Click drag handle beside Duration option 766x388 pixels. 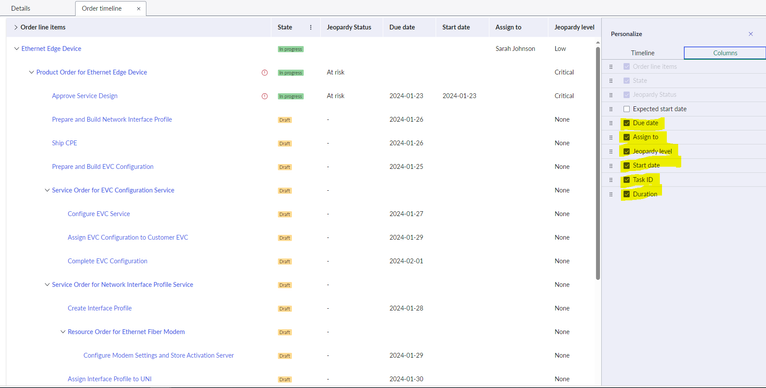tap(611, 194)
